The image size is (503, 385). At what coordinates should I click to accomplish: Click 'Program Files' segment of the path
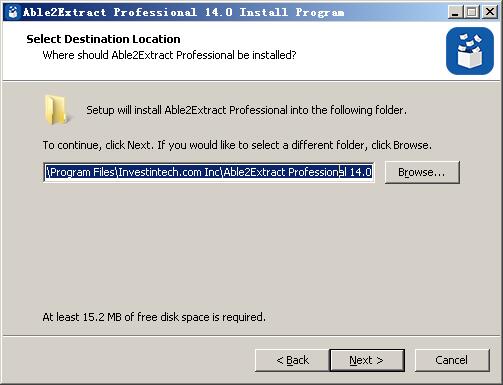click(82, 172)
